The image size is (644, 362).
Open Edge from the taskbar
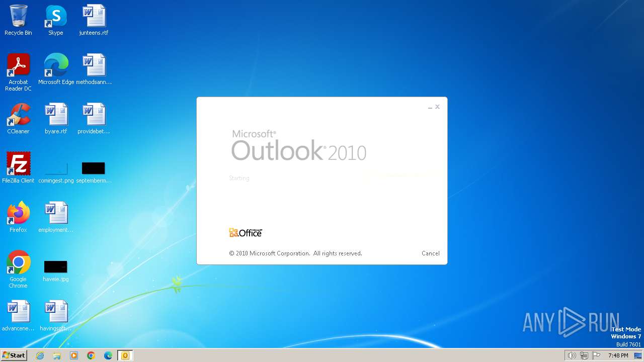point(108,355)
